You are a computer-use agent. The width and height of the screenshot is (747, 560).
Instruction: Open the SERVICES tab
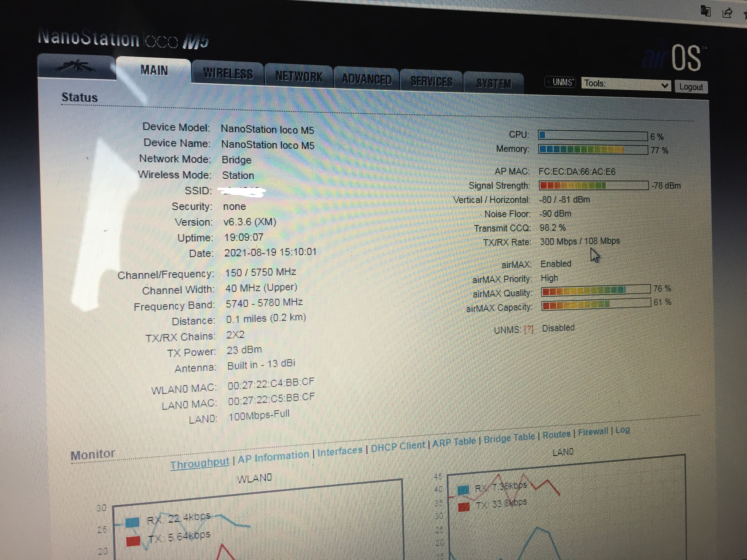click(431, 81)
